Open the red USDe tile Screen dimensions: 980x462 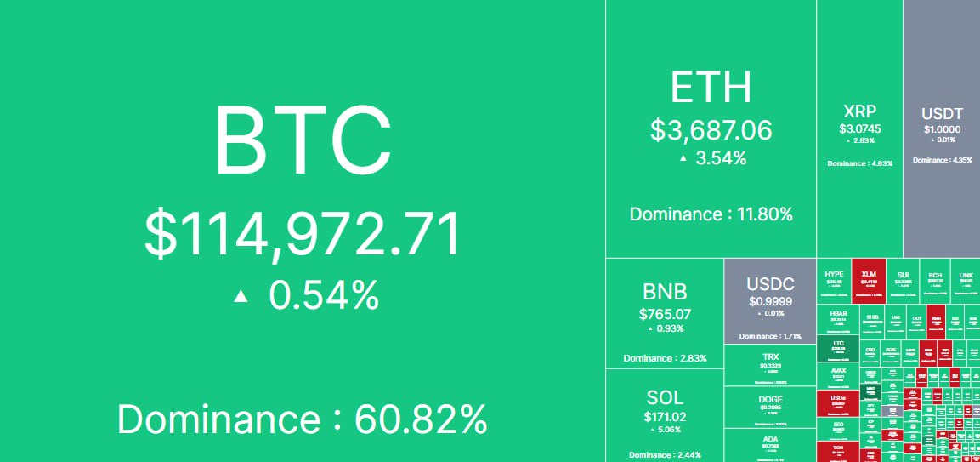[838, 402]
